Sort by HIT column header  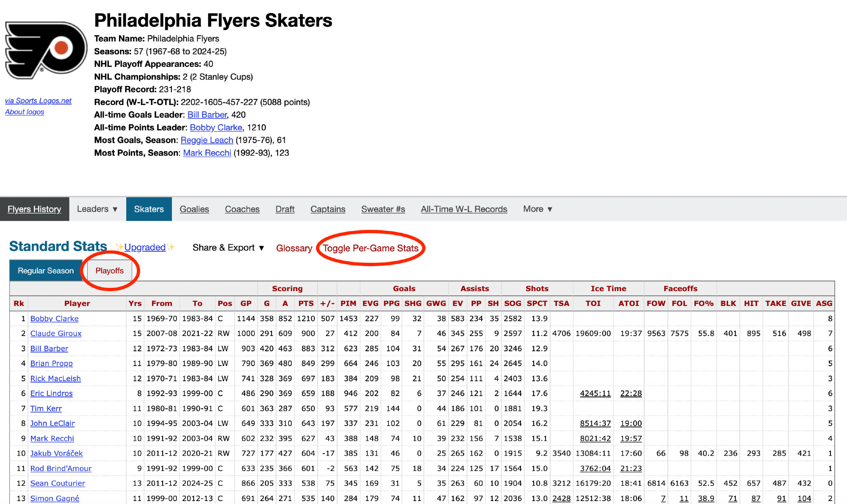tap(751, 303)
